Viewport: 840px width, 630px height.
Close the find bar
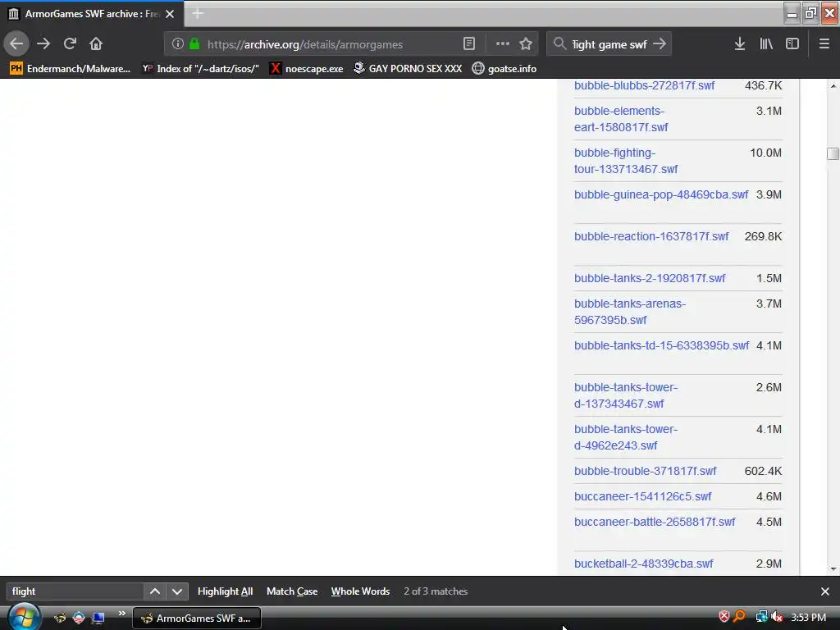coord(825,591)
